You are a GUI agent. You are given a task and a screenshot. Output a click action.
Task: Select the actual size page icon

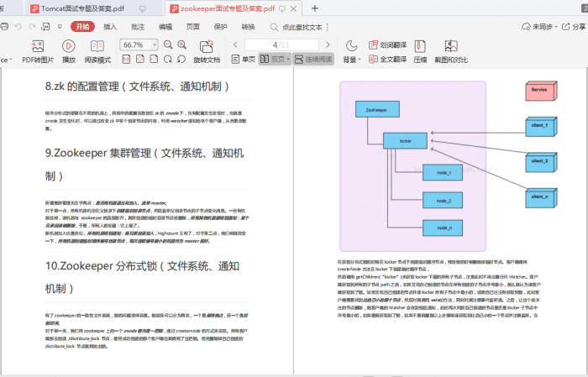[x=126, y=60]
